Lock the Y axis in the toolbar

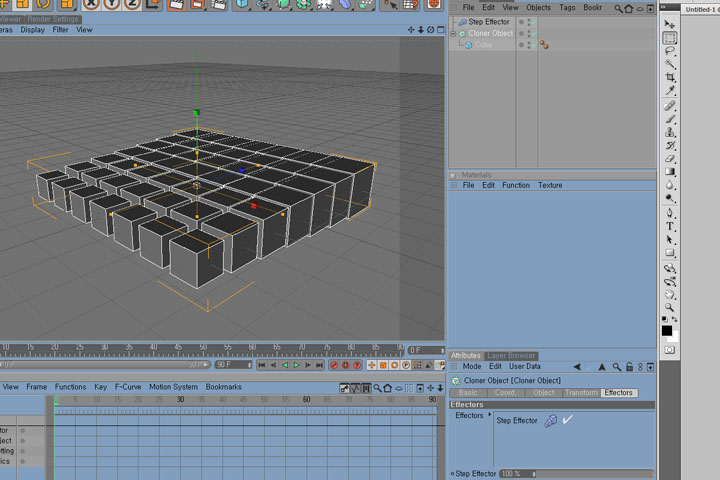coord(112,4)
